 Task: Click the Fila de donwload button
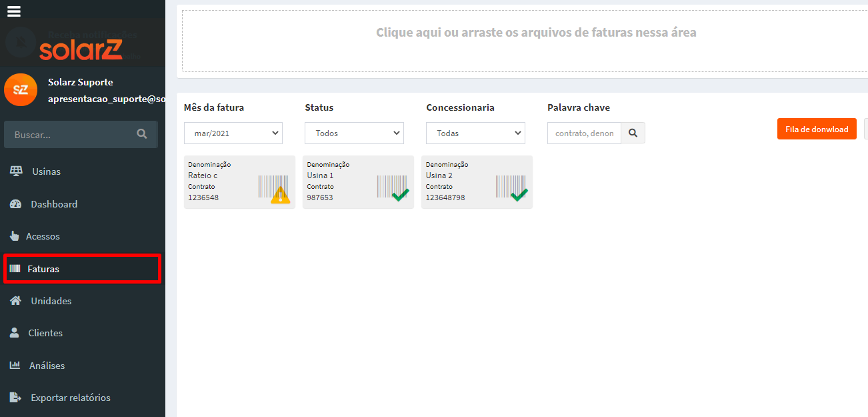[816, 129]
